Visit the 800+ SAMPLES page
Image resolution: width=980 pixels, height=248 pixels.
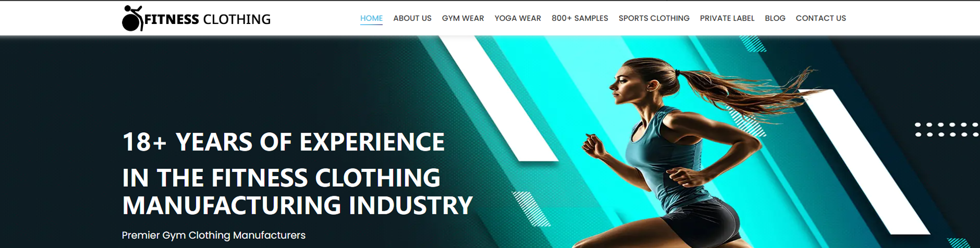pos(580,18)
